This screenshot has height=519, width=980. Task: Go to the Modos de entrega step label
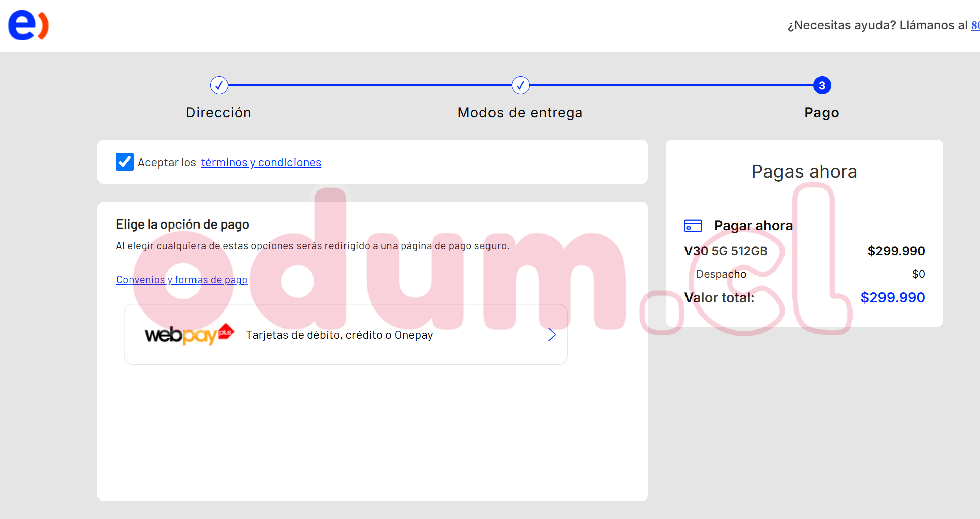[x=520, y=113]
